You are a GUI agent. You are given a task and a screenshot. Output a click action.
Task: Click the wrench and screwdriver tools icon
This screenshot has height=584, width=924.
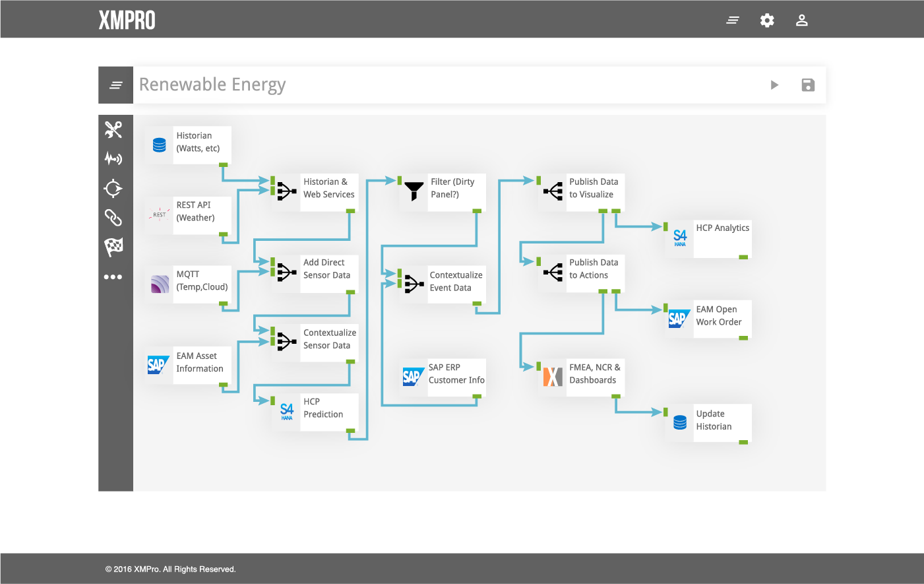[x=113, y=129]
